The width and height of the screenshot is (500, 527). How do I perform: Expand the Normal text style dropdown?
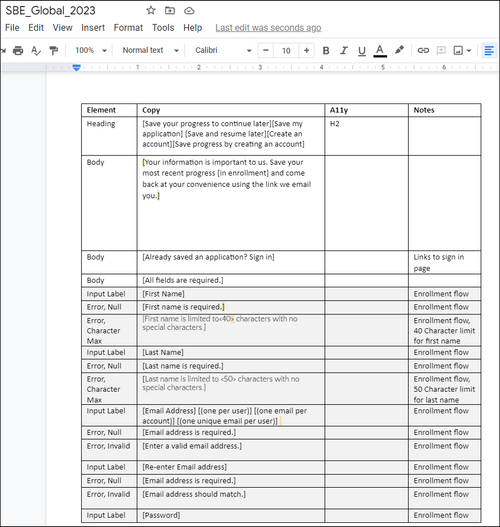click(x=151, y=50)
